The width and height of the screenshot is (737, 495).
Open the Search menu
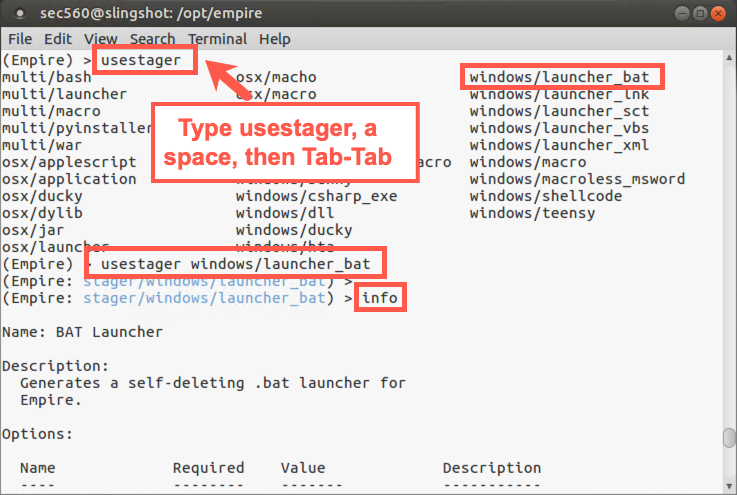point(152,39)
